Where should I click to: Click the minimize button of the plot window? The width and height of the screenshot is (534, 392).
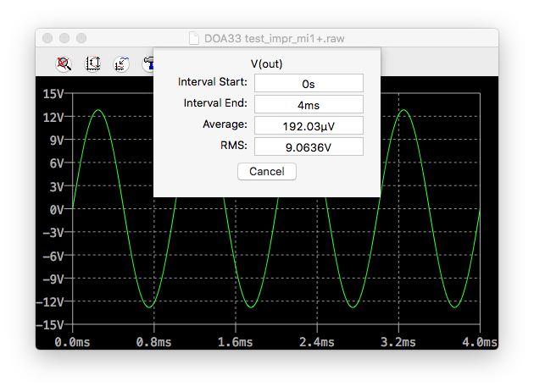pos(64,38)
